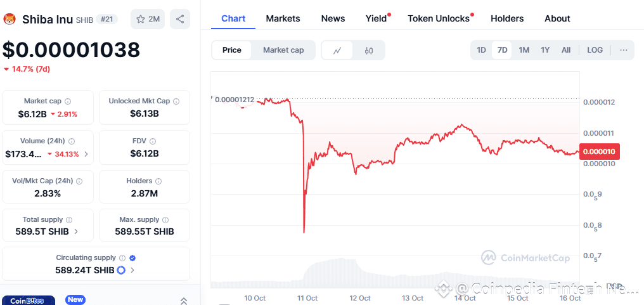Click the share icon button

(x=180, y=19)
